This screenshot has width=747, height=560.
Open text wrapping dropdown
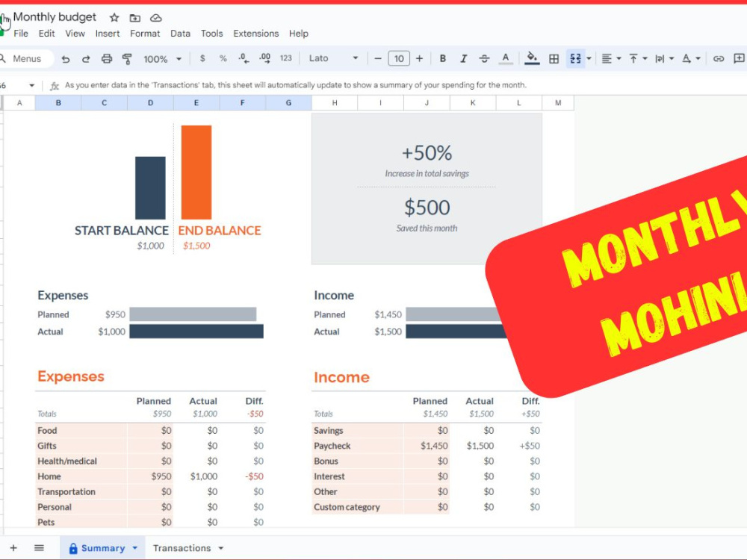pyautogui.click(x=664, y=58)
